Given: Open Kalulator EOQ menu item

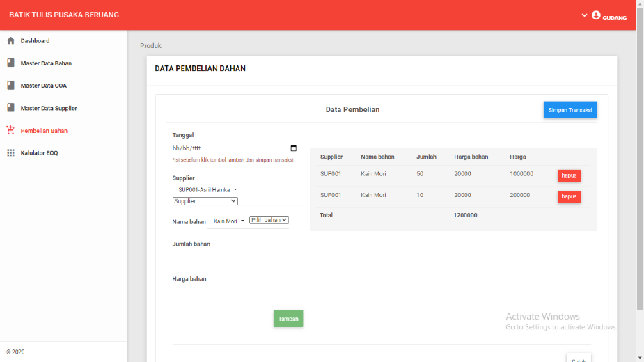Looking at the screenshot, I should pyautogui.click(x=39, y=153).
